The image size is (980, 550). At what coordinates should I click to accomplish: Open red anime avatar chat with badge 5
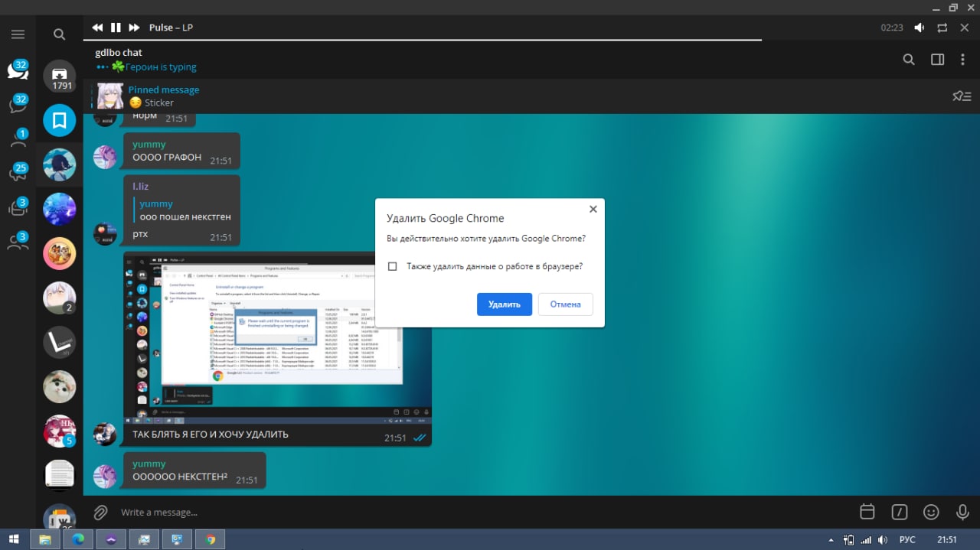(60, 431)
